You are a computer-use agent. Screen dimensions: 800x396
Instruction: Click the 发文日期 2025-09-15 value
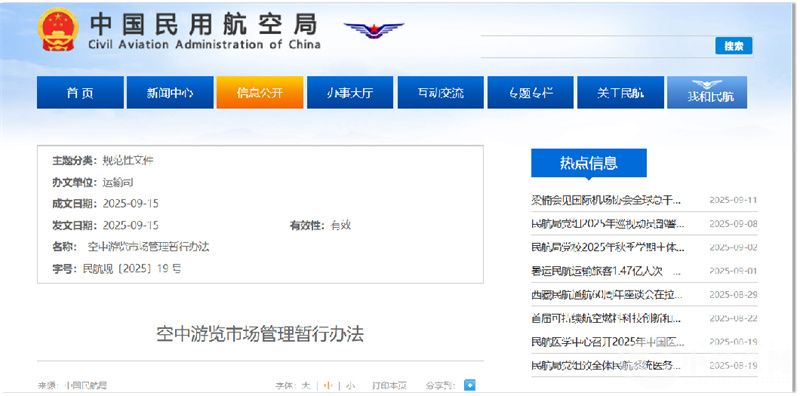pyautogui.click(x=131, y=225)
